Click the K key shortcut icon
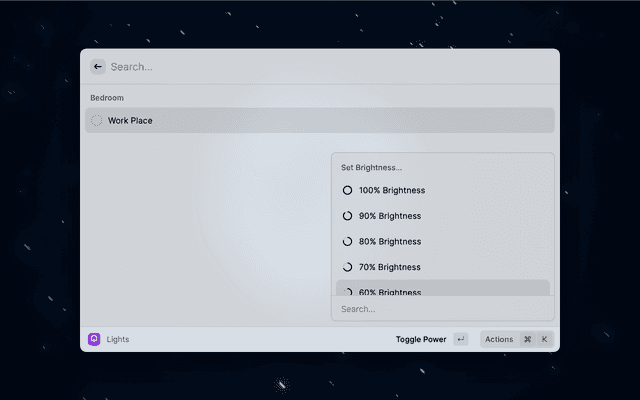640x400 pixels. pos(544,339)
